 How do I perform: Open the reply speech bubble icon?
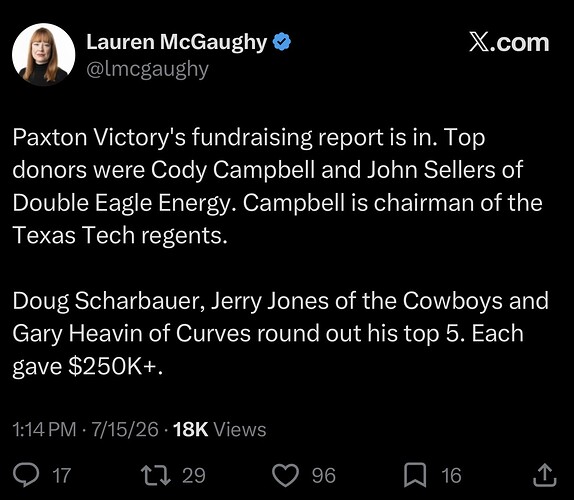pyautogui.click(x=26, y=475)
